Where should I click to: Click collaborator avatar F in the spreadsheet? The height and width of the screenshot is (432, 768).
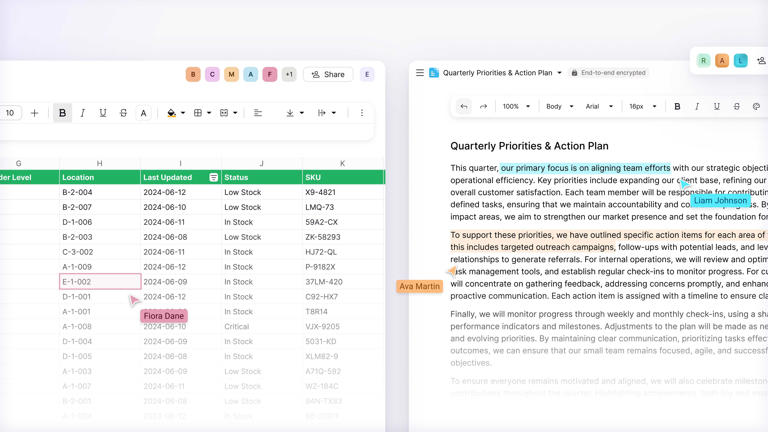click(269, 74)
